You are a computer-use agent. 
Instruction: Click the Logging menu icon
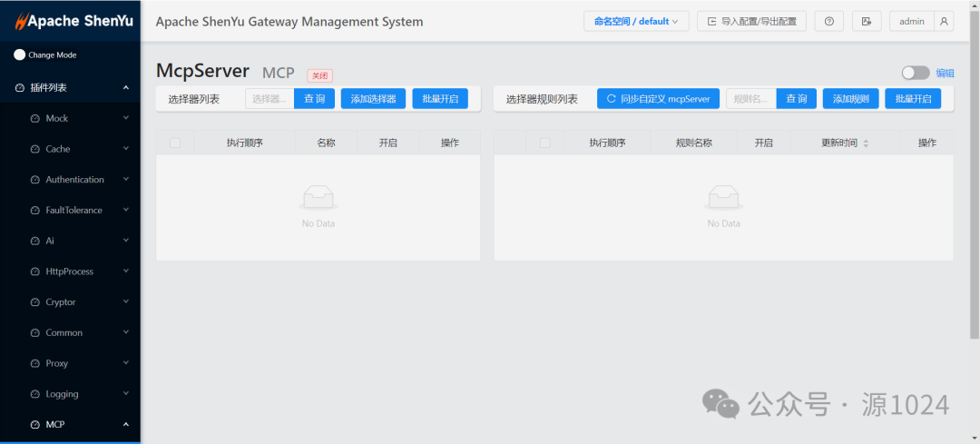tap(35, 394)
